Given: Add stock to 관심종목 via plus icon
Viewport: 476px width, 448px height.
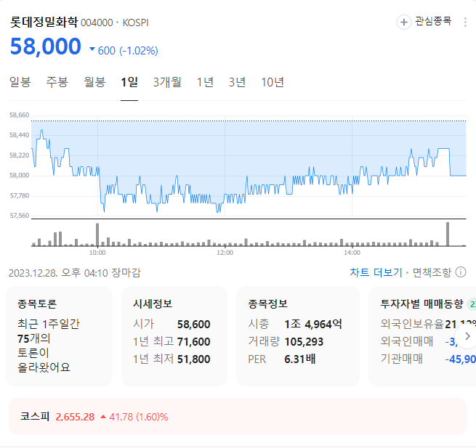Looking at the screenshot, I should [404, 22].
